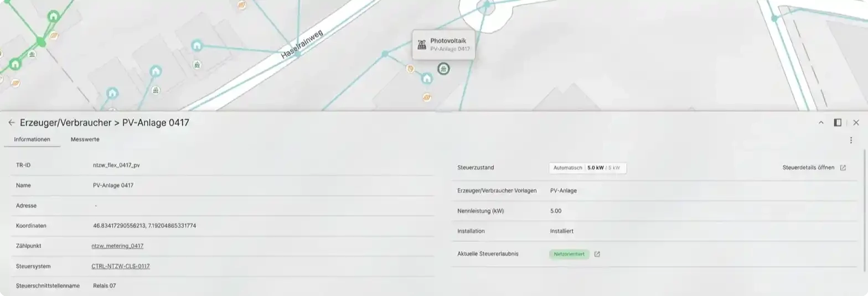
Task: Open the three-dot more options menu
Action: tap(851, 140)
